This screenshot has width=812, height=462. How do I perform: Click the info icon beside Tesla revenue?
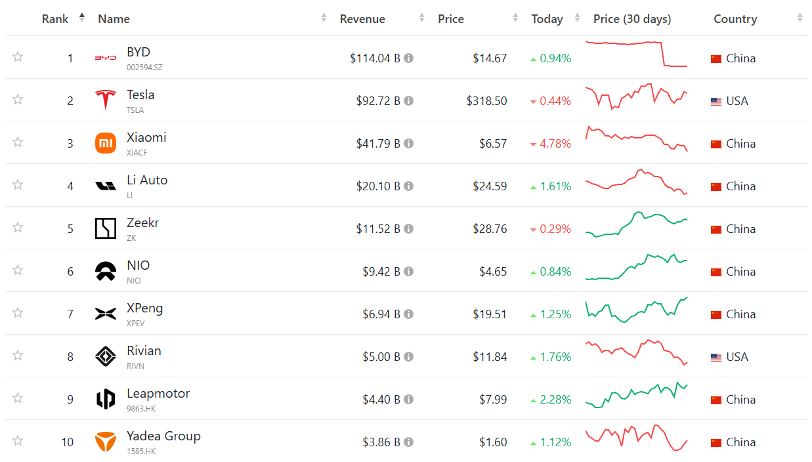[408, 101]
